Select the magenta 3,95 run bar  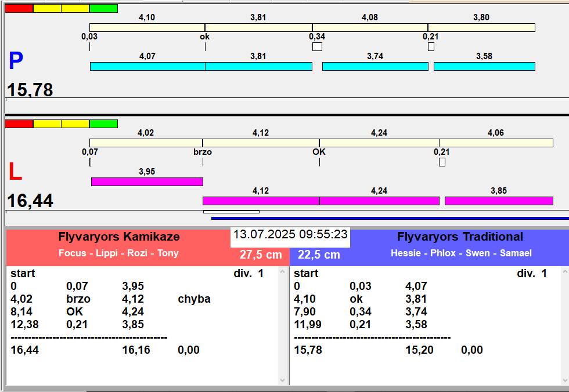click(x=147, y=182)
